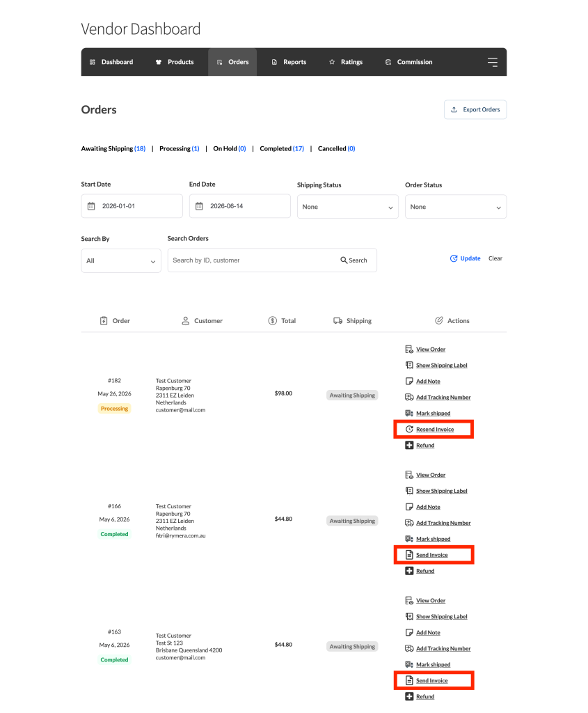Filter by Awaiting Shipping (18)

pyautogui.click(x=113, y=149)
